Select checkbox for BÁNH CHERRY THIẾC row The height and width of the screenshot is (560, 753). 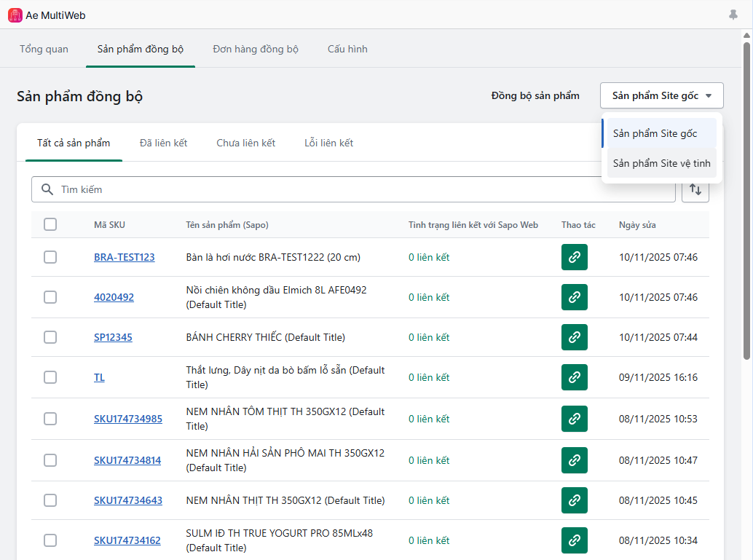[x=50, y=337]
